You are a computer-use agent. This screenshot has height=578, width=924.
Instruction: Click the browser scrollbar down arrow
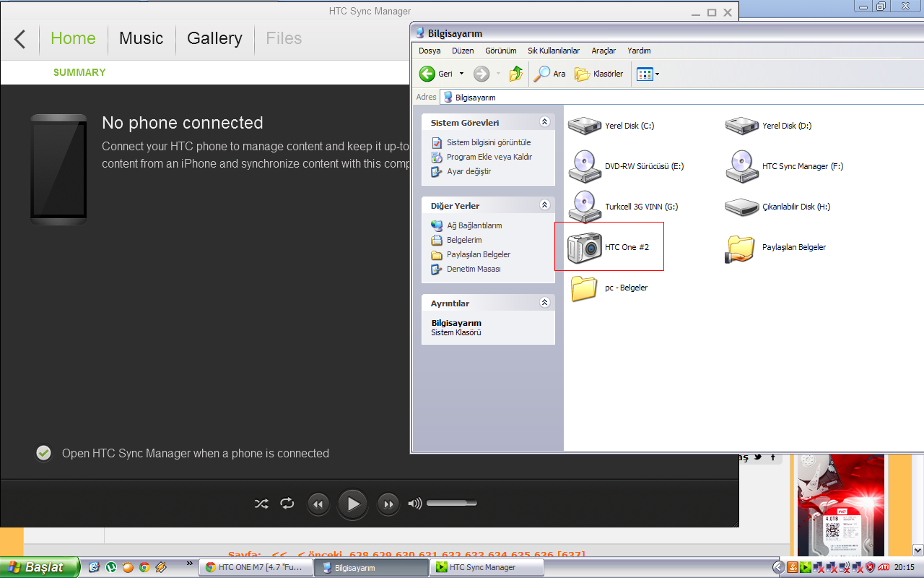pyautogui.click(x=918, y=549)
